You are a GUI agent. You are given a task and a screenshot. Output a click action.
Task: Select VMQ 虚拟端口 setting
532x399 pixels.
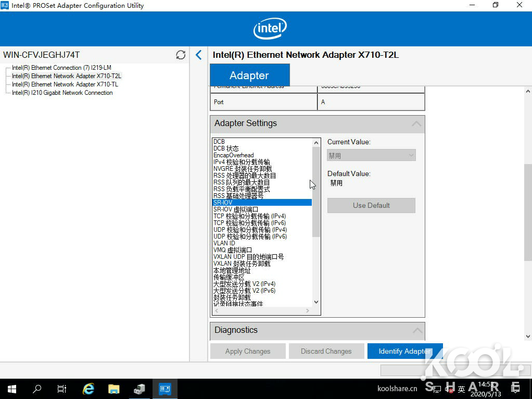coord(233,250)
